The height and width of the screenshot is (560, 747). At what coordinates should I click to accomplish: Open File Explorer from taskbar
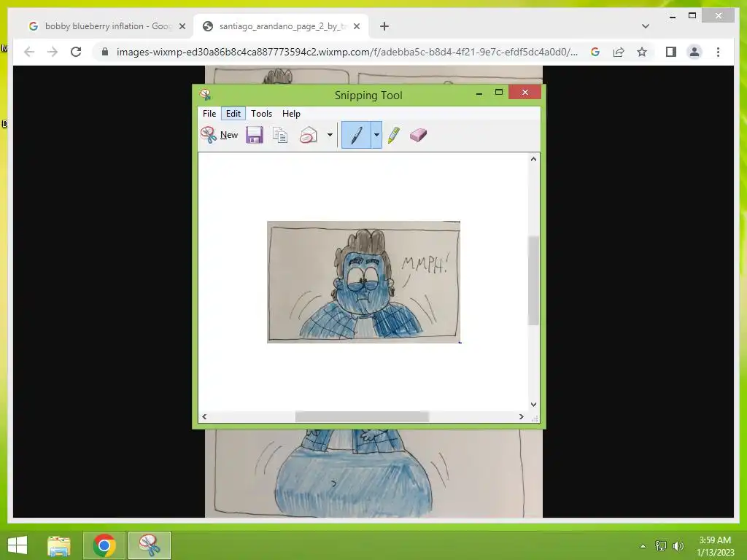click(x=59, y=545)
